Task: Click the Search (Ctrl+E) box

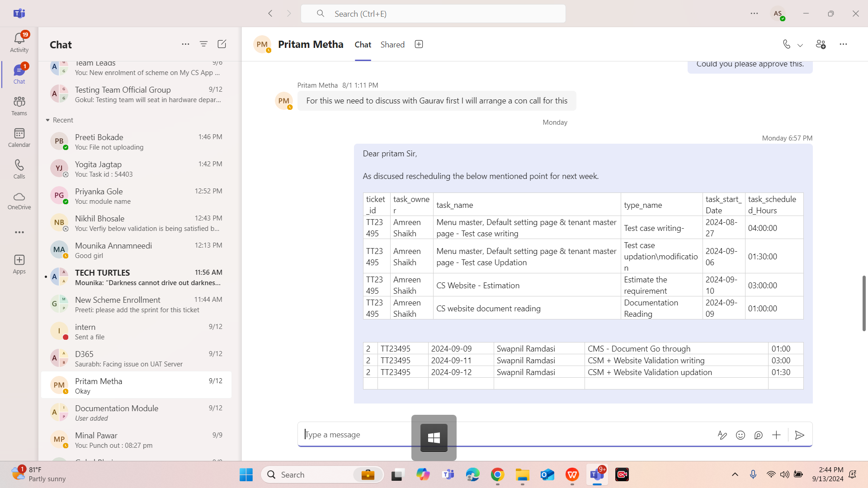Action: (x=433, y=14)
